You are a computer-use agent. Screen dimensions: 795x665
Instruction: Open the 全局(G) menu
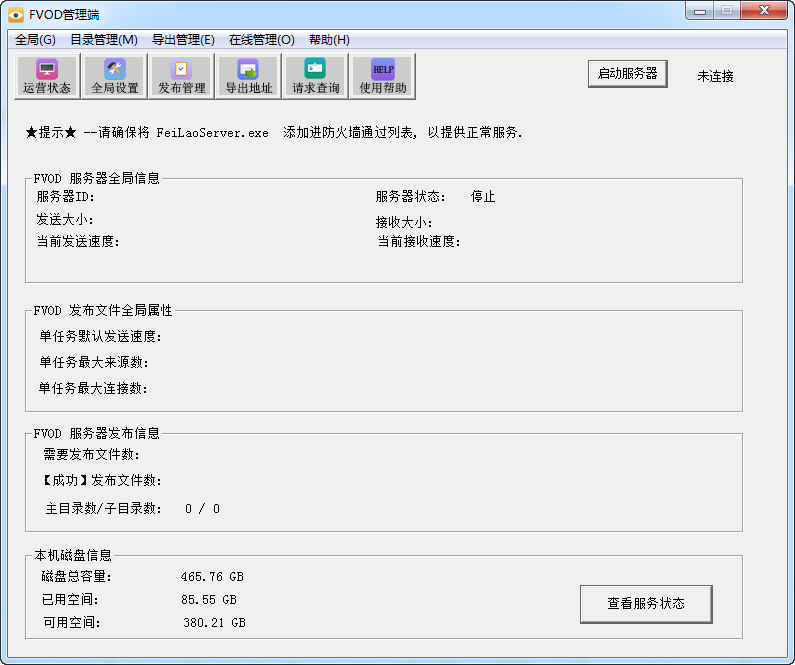[x=35, y=40]
